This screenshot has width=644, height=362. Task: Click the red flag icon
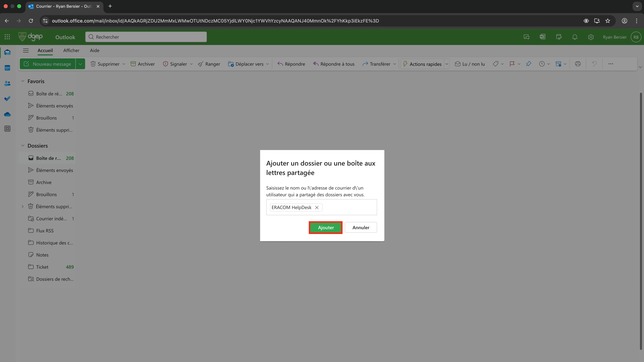click(512, 64)
